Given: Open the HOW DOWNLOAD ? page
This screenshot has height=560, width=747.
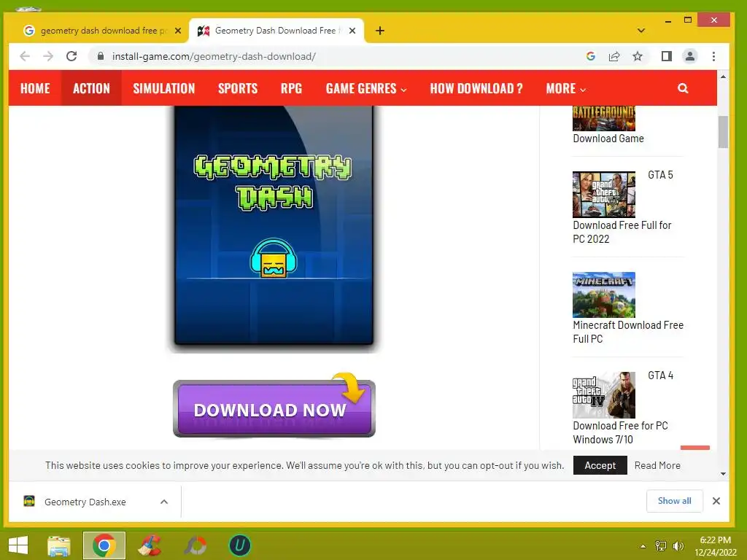Looking at the screenshot, I should (x=476, y=88).
